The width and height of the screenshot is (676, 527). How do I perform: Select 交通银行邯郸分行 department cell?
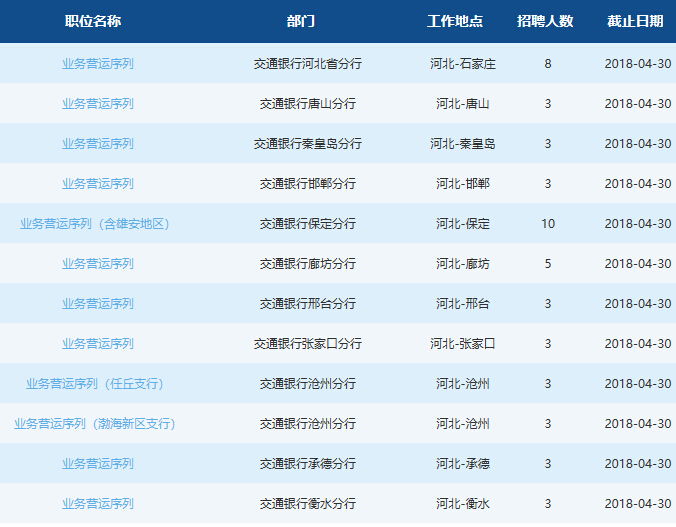[x=307, y=184]
